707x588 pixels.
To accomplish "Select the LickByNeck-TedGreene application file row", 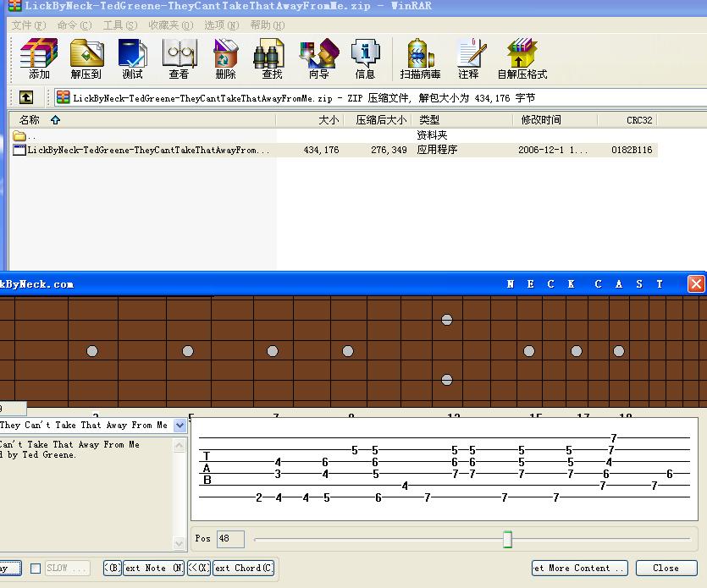I will [x=334, y=150].
